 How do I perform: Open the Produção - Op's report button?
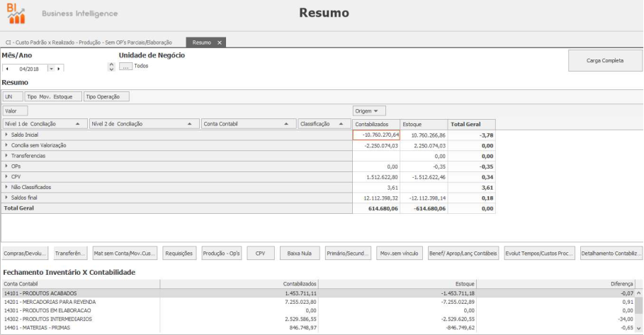pyautogui.click(x=220, y=253)
